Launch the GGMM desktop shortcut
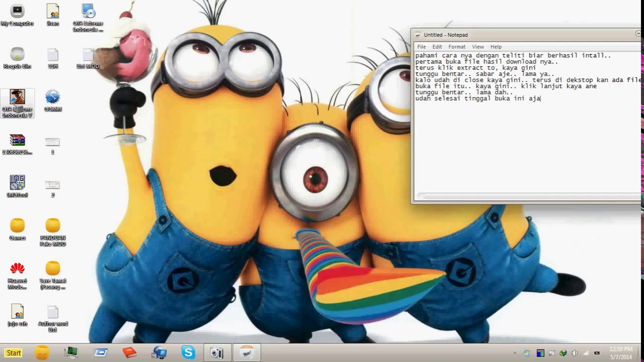This screenshot has height=362, width=644. [52, 101]
